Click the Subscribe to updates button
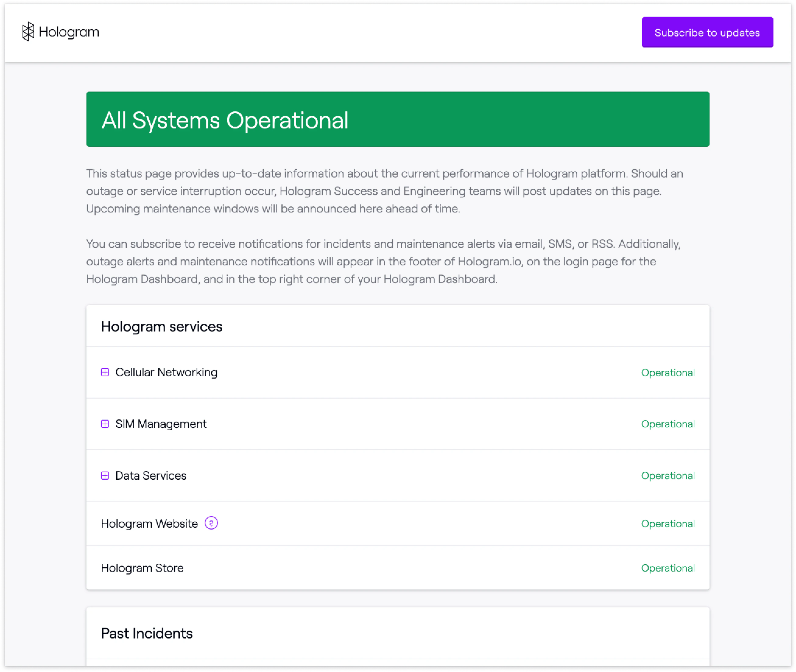Image resolution: width=796 pixels, height=672 pixels. [x=708, y=32]
